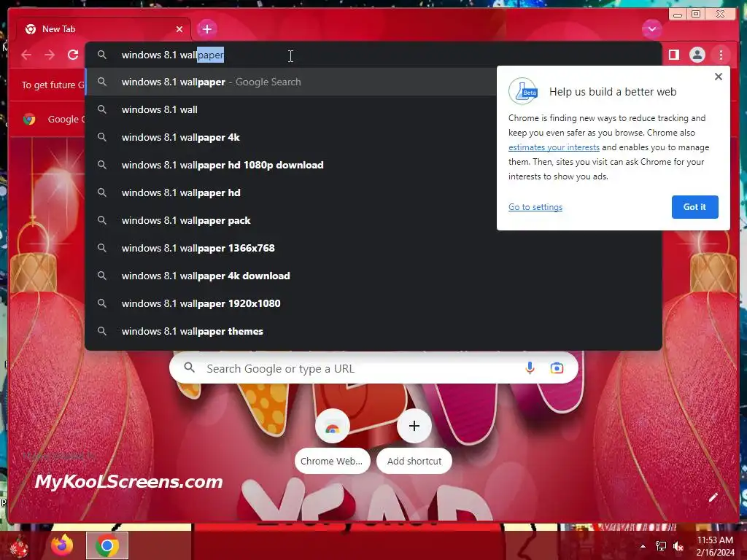Start voice search with microphone icon

coord(530,368)
